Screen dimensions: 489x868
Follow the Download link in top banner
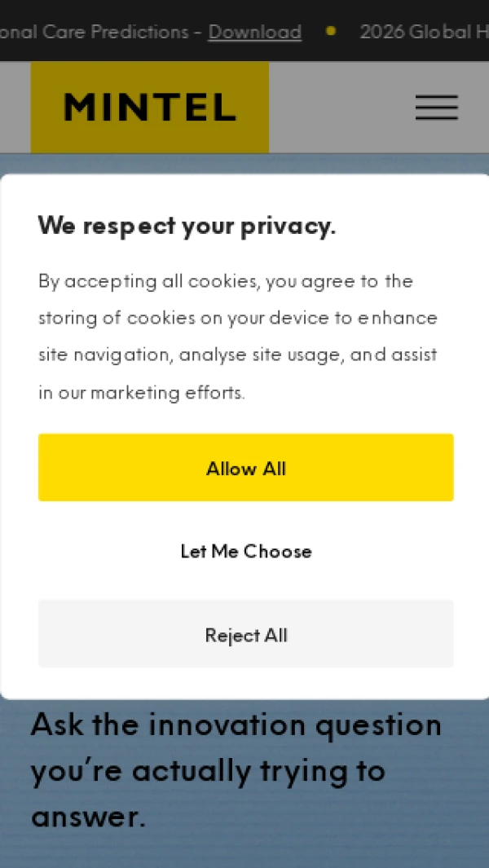point(255,32)
